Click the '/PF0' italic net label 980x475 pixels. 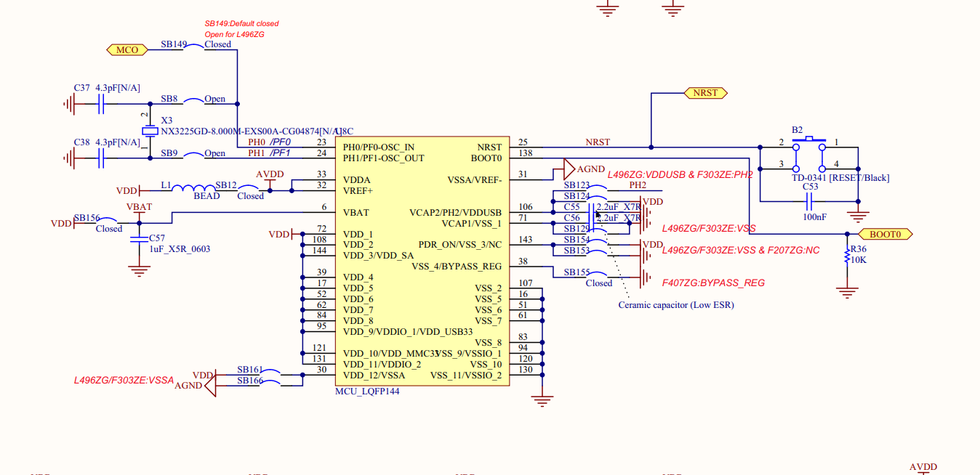point(281,142)
